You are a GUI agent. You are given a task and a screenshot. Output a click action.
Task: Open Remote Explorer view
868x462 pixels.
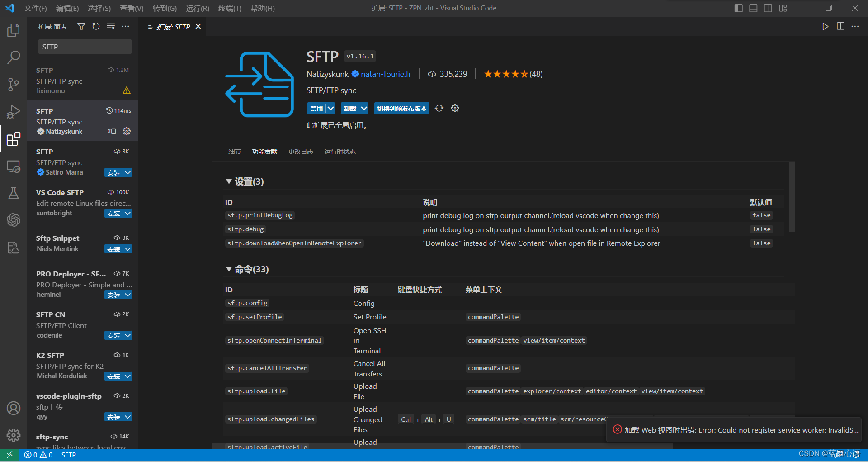(14, 167)
